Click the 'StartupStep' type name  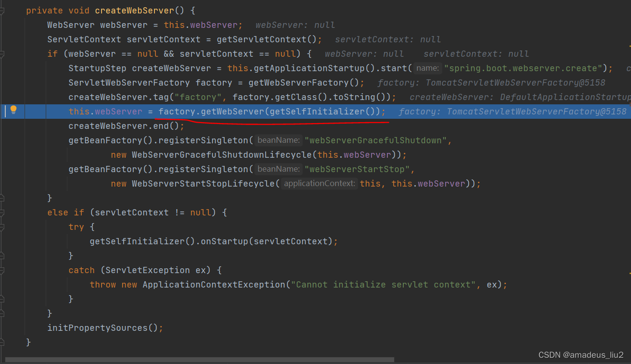click(98, 68)
